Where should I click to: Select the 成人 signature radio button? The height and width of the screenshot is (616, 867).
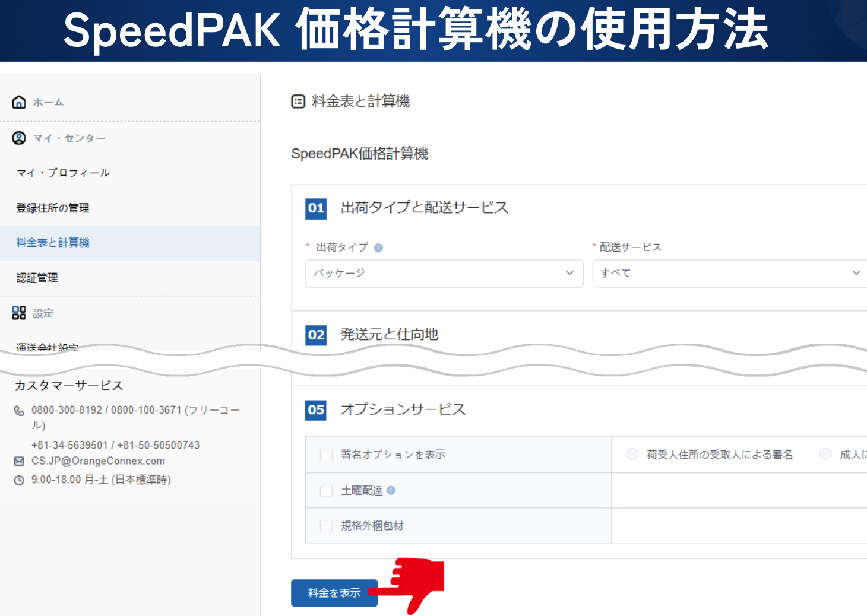(x=825, y=454)
